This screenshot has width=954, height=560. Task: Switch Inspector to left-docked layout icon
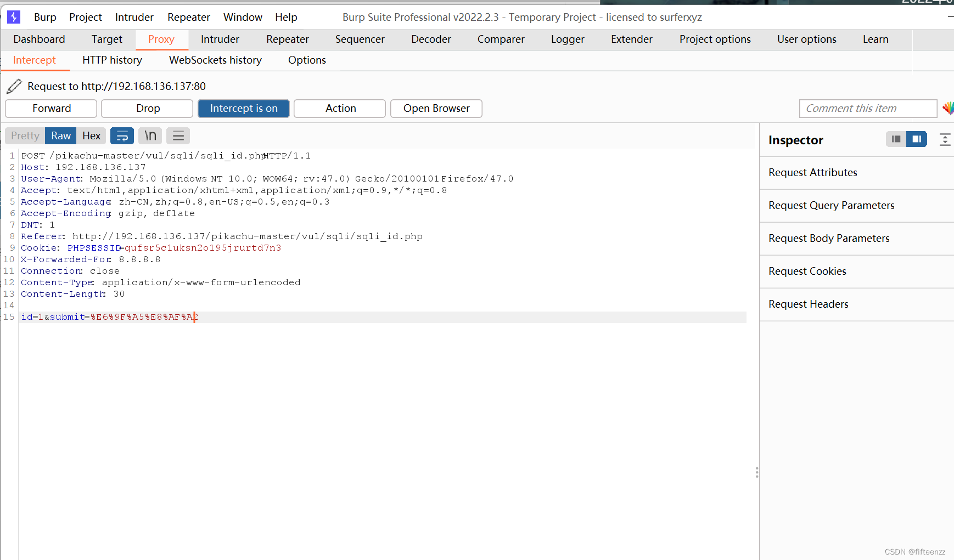click(x=896, y=139)
